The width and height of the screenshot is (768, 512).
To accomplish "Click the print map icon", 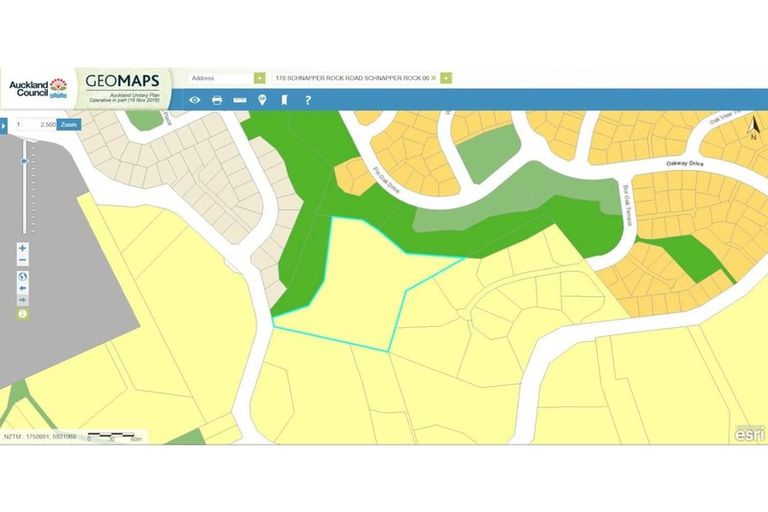I will tap(217, 100).
